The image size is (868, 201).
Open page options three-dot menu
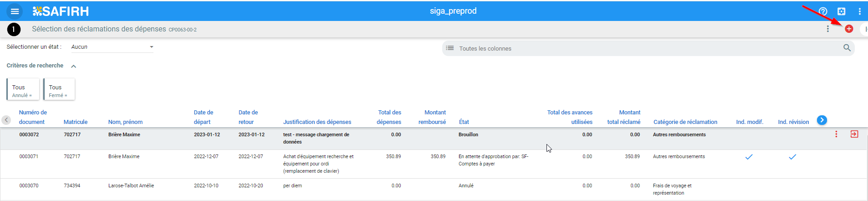coord(828,29)
